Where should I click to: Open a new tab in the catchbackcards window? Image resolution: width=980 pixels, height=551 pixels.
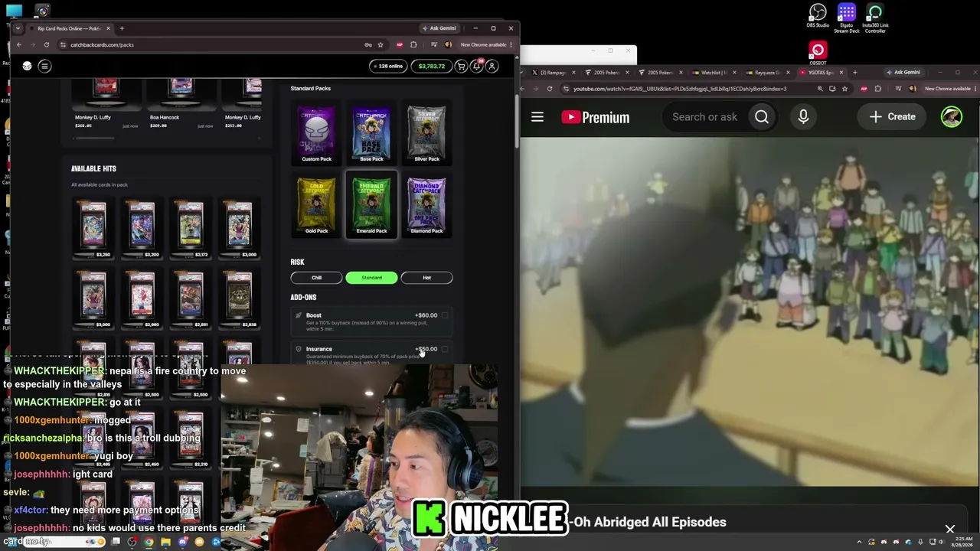[122, 28]
